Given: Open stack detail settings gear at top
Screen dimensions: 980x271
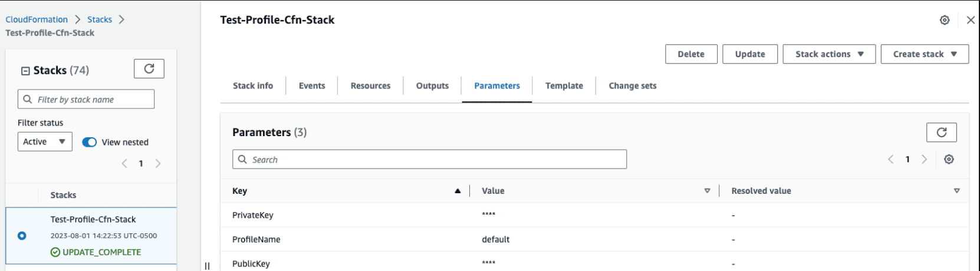Looking at the screenshot, I should point(945,20).
